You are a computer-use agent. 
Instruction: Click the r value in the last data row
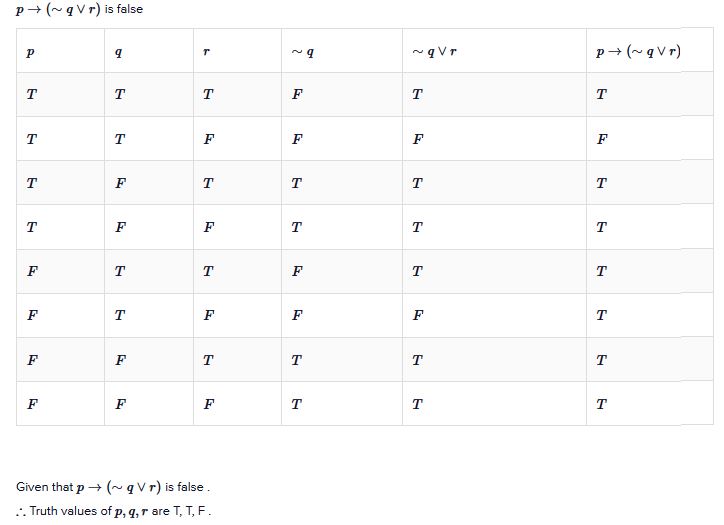(x=207, y=404)
